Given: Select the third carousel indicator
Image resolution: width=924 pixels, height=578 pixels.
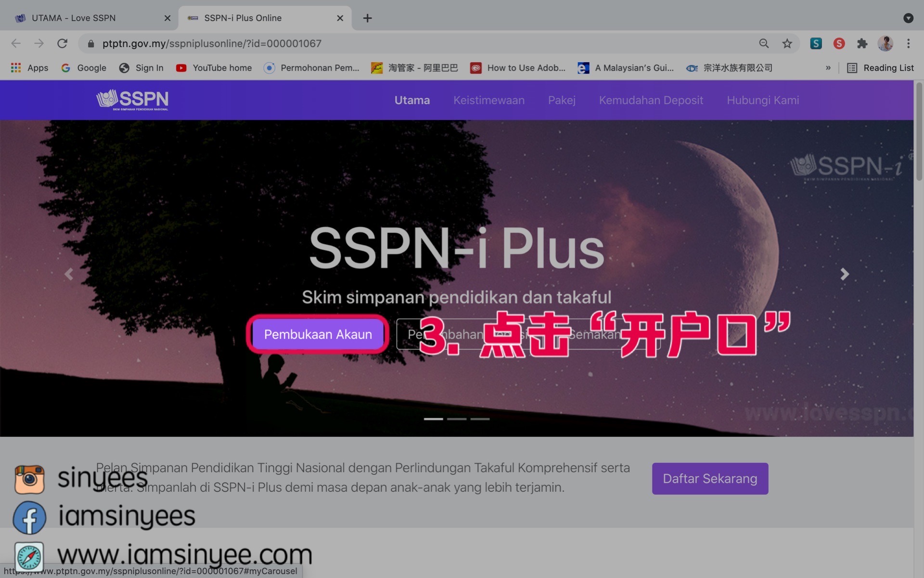Looking at the screenshot, I should (480, 419).
